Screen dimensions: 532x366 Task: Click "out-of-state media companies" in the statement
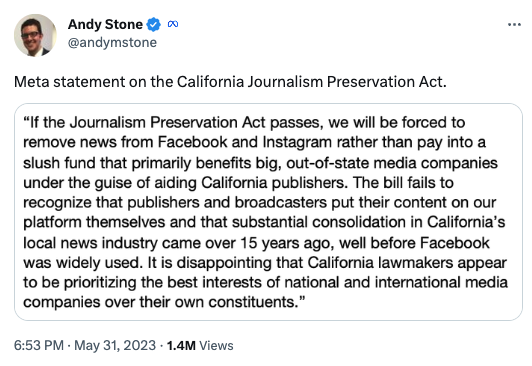click(392, 163)
